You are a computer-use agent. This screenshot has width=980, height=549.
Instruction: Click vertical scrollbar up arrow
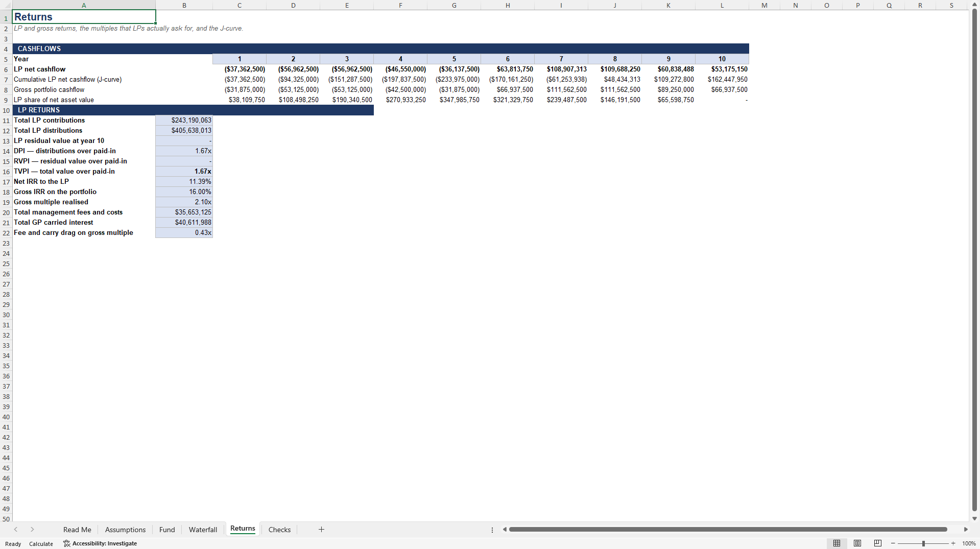click(x=974, y=5)
